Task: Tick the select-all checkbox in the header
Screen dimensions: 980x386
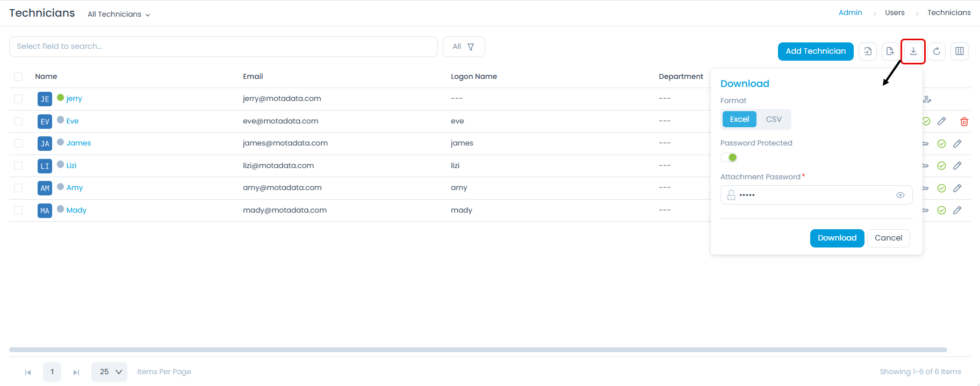Action: (18, 77)
